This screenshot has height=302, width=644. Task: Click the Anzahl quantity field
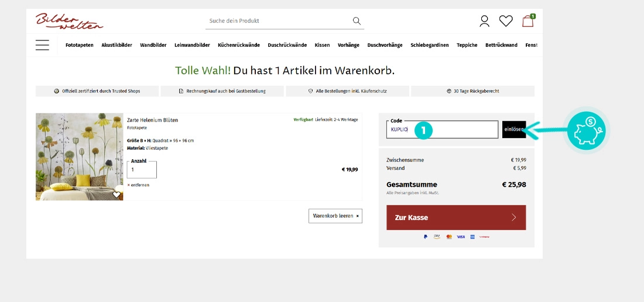(142, 170)
